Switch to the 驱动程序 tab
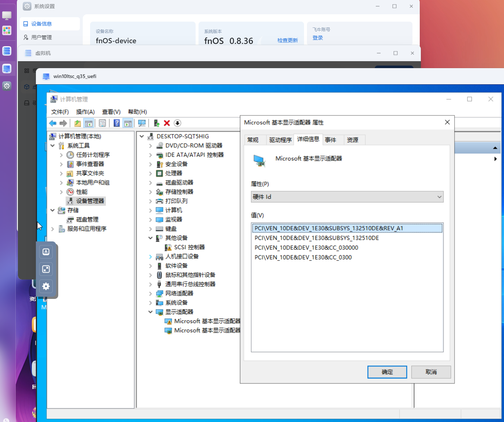Image resolution: width=504 pixels, height=422 pixels. (280, 140)
